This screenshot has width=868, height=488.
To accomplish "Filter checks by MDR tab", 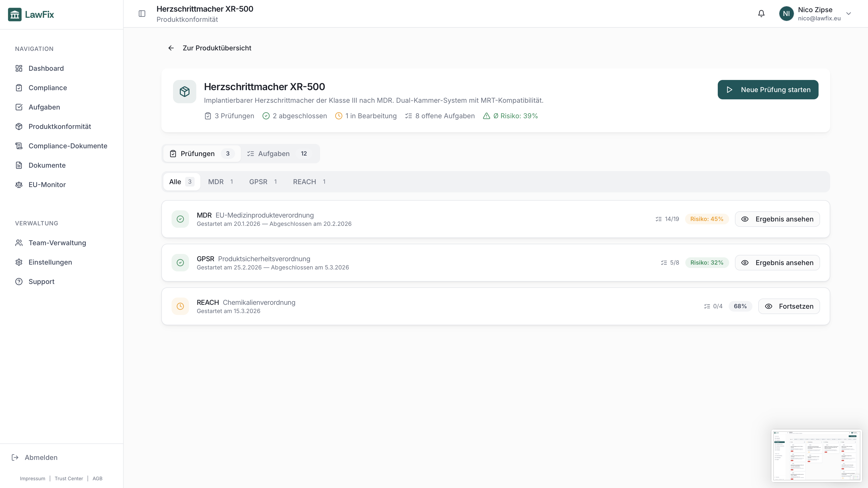I will [x=221, y=182].
